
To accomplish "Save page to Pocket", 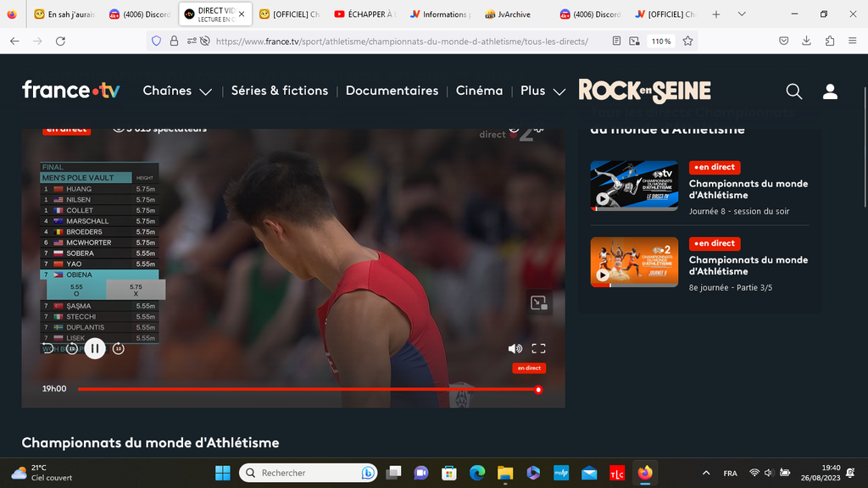I will [783, 41].
